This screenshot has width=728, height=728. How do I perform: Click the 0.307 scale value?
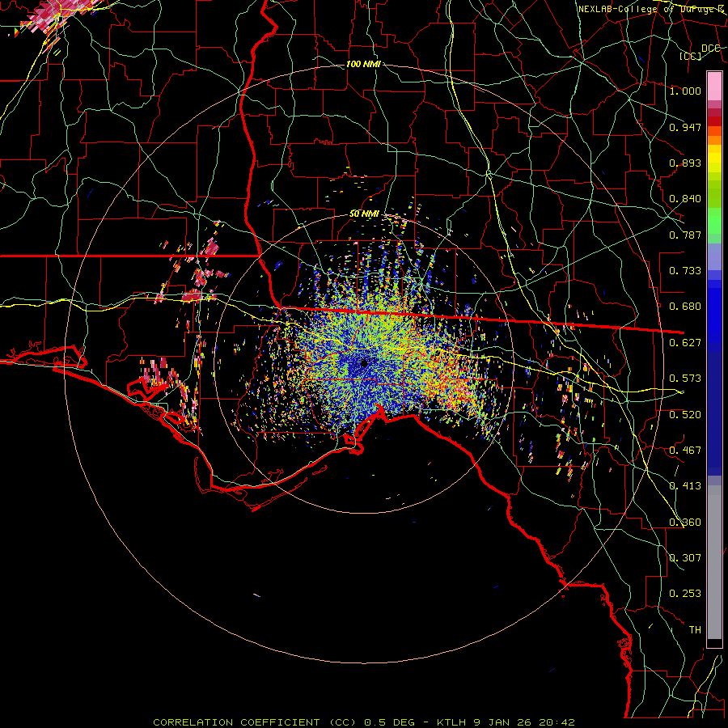[685, 558]
